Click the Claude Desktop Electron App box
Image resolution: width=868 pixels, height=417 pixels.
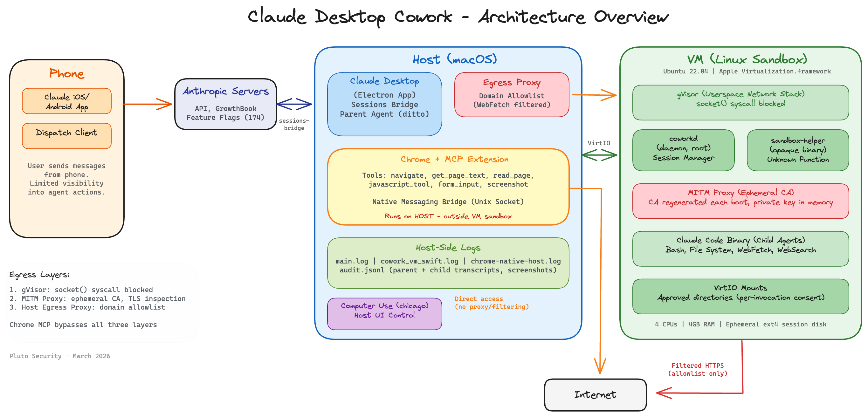click(x=384, y=104)
